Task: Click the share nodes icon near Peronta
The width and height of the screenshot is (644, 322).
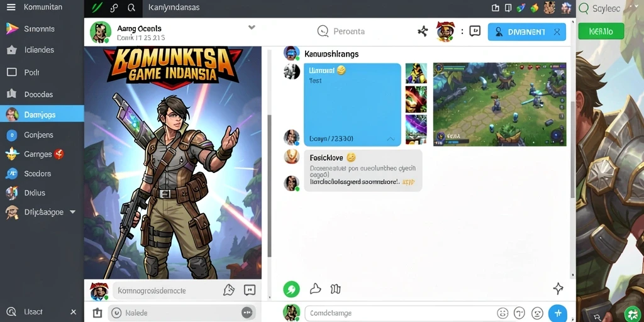Action: coord(423,31)
